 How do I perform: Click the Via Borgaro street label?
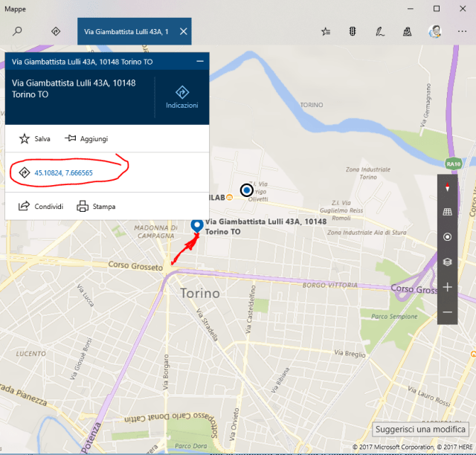(165, 372)
